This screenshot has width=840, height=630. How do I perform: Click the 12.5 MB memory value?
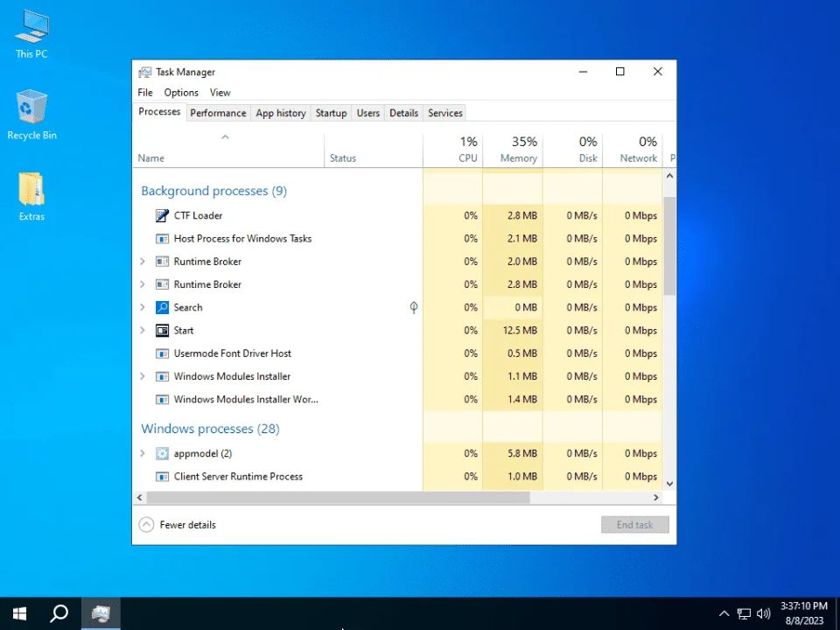point(520,331)
